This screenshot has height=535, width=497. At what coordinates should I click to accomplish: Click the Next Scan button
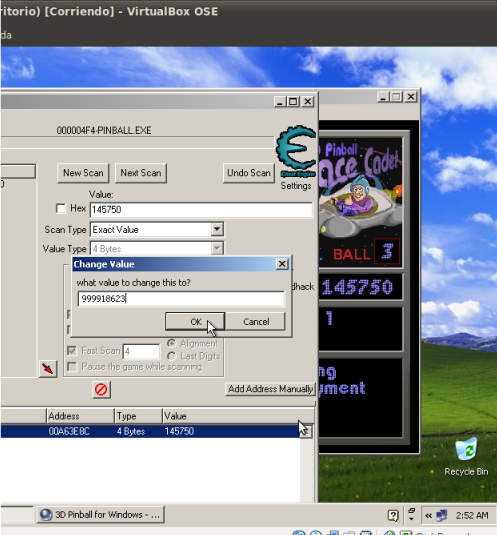pos(141,173)
